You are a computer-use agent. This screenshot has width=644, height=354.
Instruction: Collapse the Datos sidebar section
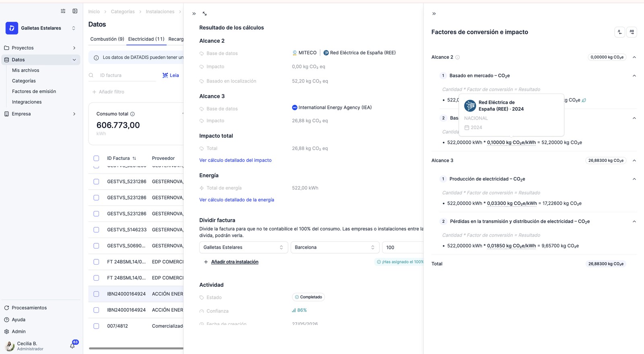tap(74, 60)
